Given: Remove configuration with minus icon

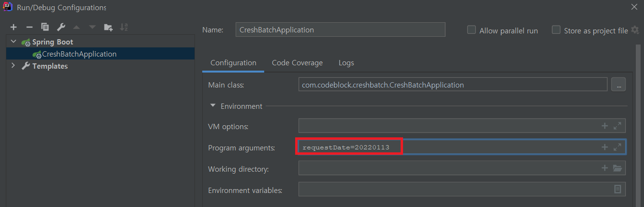Looking at the screenshot, I should tap(29, 27).
